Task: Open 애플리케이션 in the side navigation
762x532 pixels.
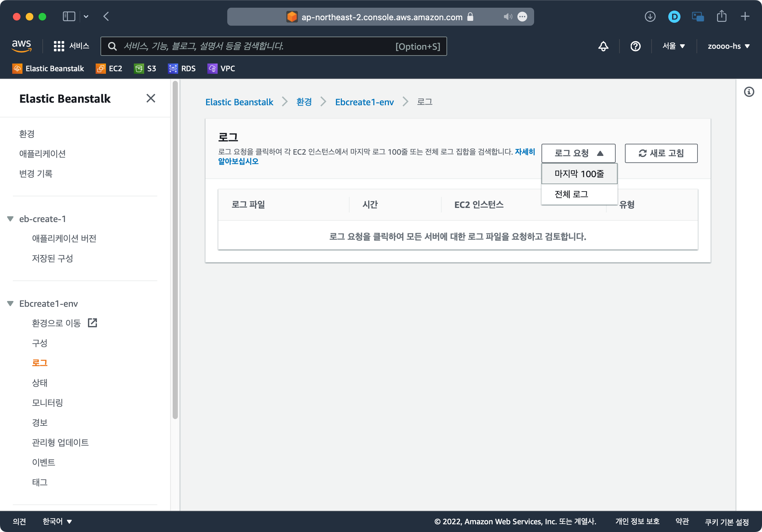Action: coord(42,154)
